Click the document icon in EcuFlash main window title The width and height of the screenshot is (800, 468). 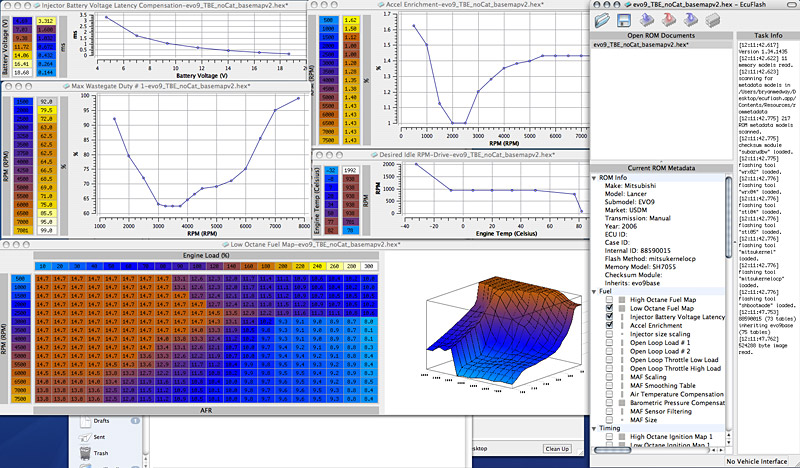(x=628, y=5)
